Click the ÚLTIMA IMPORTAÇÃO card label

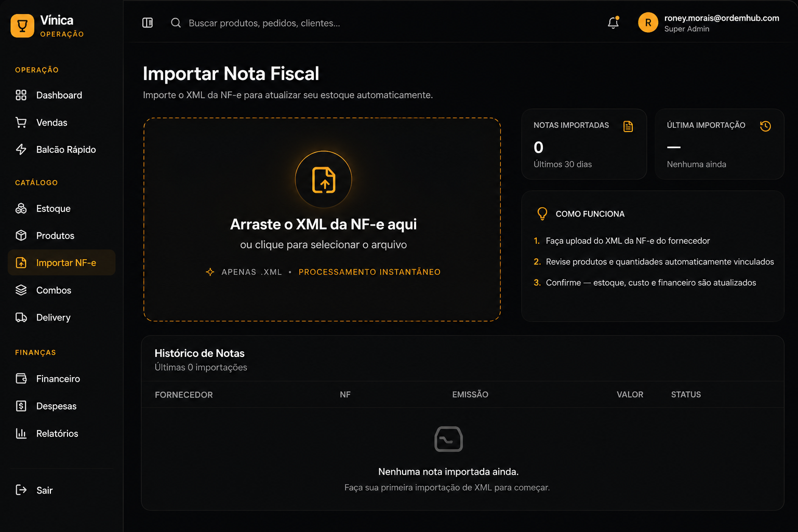[706, 125]
